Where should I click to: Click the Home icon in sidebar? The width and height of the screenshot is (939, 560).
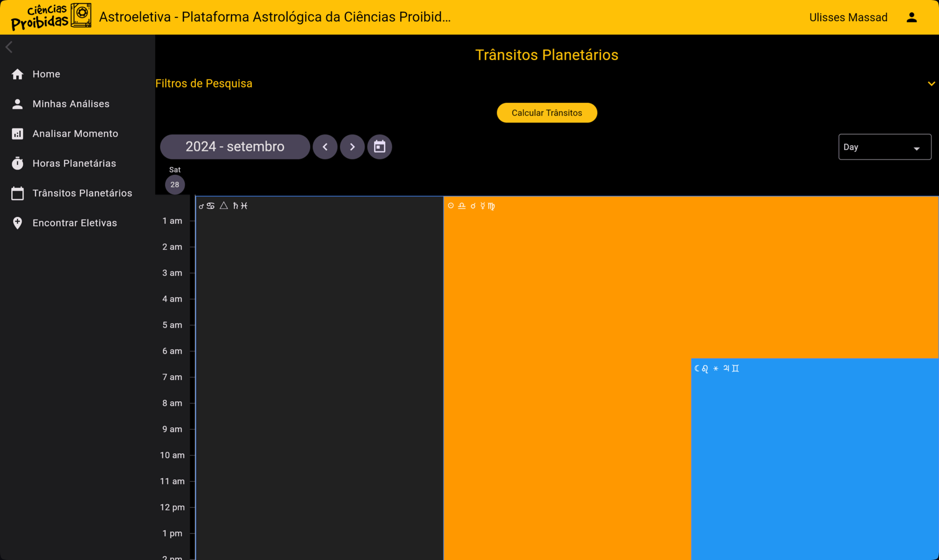pyautogui.click(x=17, y=74)
